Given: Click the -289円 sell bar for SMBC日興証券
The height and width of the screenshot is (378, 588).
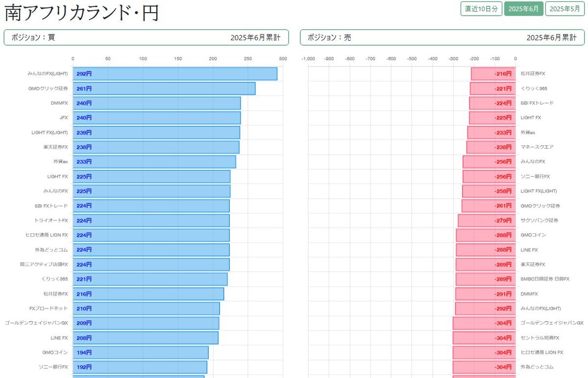Looking at the screenshot, I should point(486,279).
